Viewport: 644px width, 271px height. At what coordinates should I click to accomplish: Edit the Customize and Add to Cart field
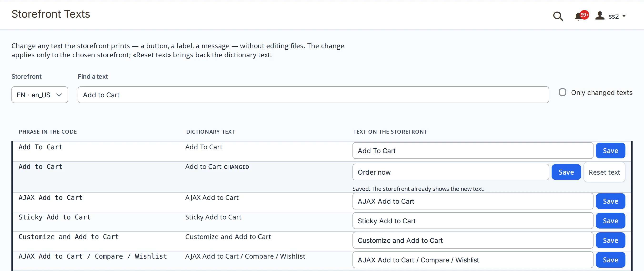tap(473, 240)
